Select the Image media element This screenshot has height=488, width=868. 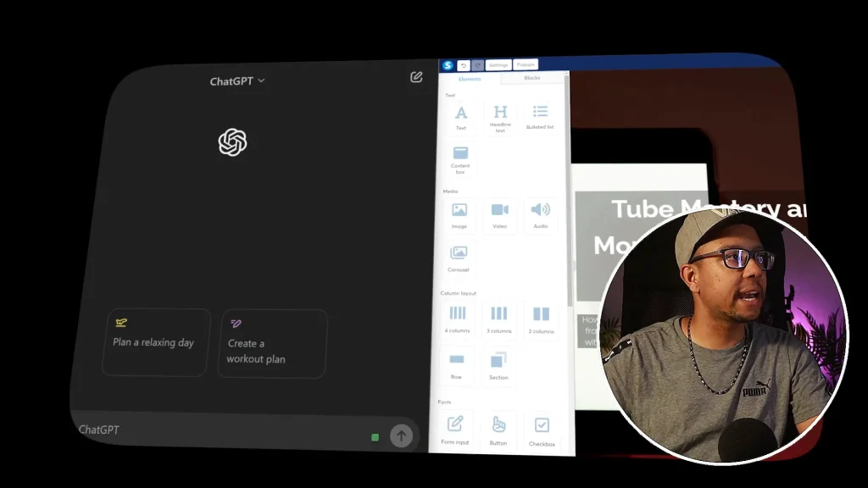point(459,215)
